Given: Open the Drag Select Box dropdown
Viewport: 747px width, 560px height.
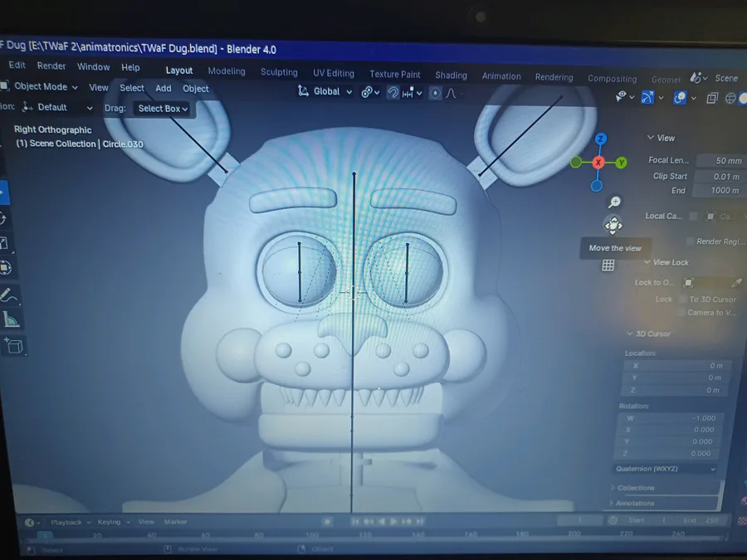Looking at the screenshot, I should coord(163,109).
